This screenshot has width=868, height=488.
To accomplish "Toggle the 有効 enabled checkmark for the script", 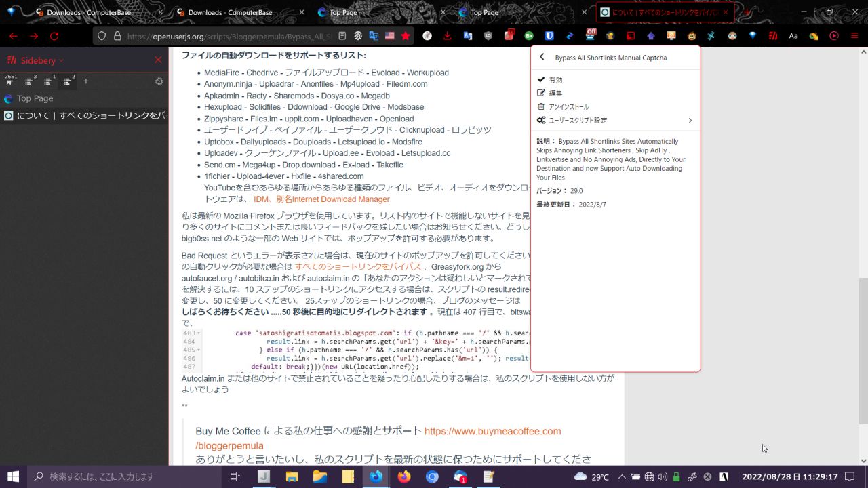I will [550, 79].
